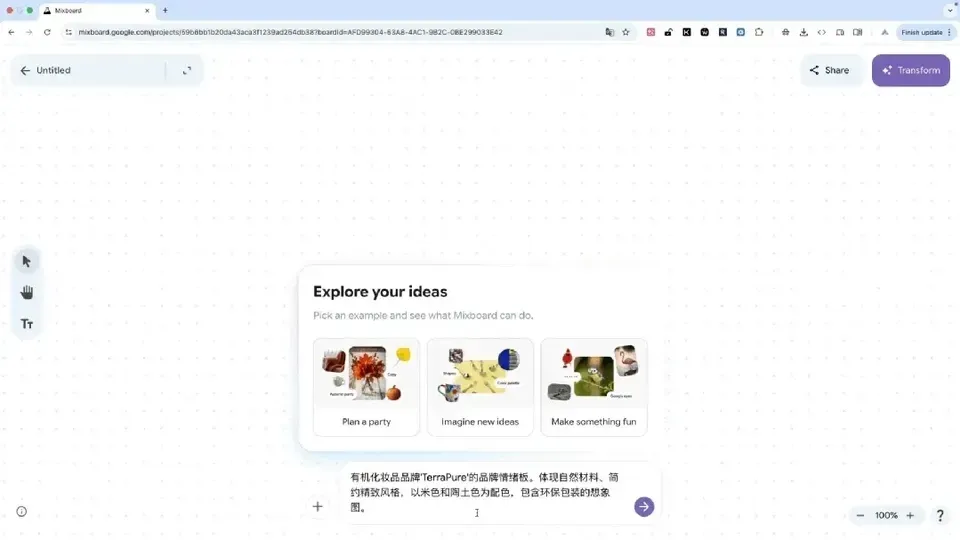960x540 pixels.
Task: Click Finish update in the browser
Action: point(925,32)
